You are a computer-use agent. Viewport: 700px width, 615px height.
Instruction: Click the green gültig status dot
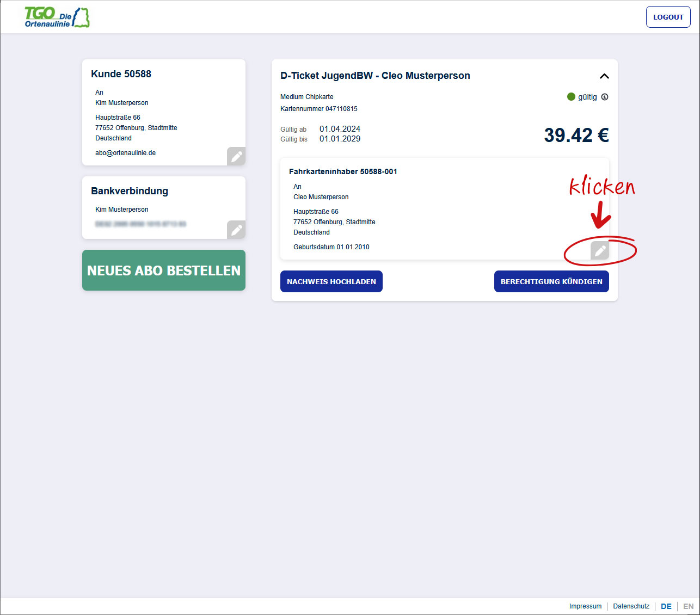tap(571, 96)
